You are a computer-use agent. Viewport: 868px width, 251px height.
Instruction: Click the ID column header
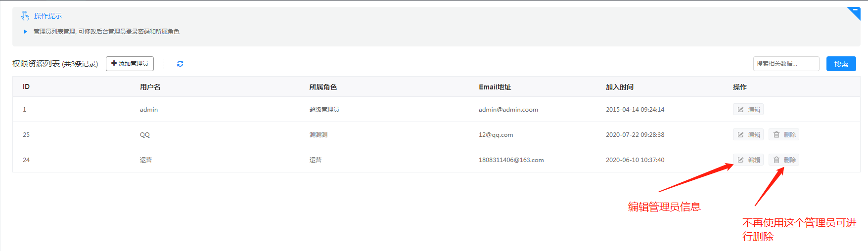pyautogui.click(x=26, y=87)
